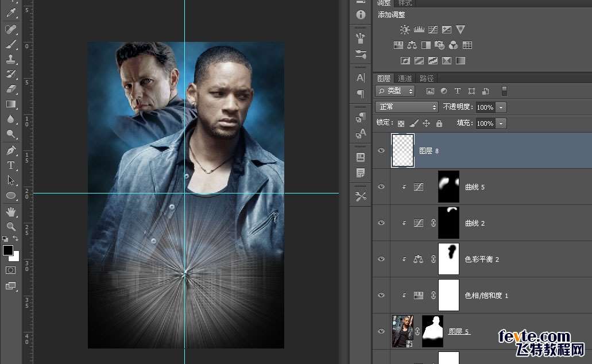The height and width of the screenshot is (364, 592).
Task: Hide the 曲线 5 layer
Action: (x=381, y=187)
